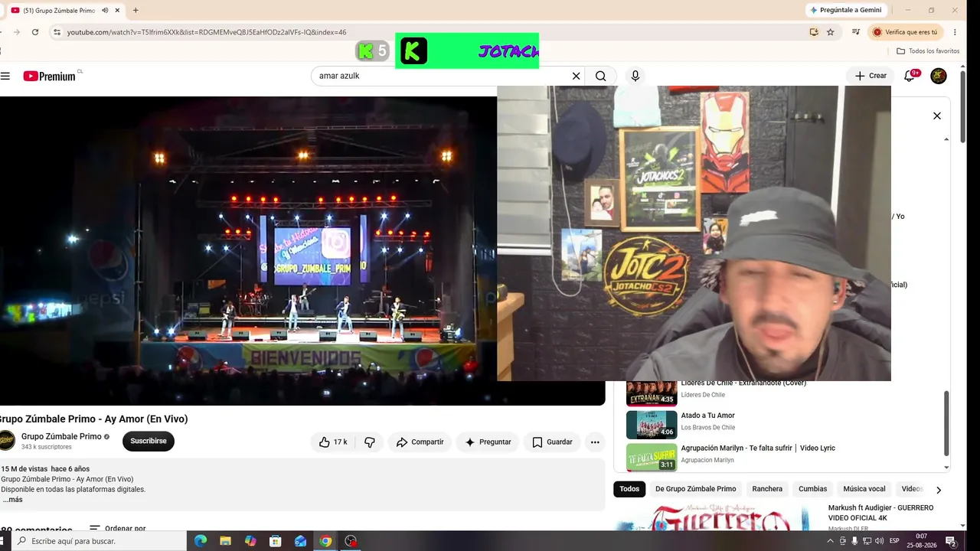Viewport: 980px width, 551px height.
Task: Open "Pregúntale a Gemini" in Chrome
Action: coord(846,10)
